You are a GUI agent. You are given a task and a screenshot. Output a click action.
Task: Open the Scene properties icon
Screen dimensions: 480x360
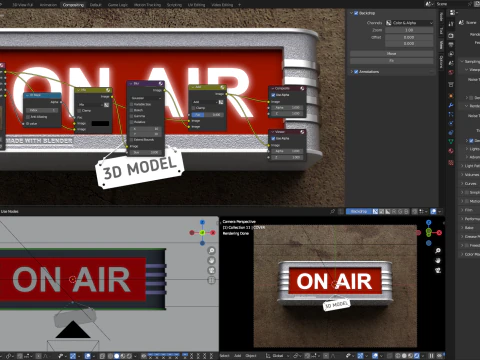[451, 63]
